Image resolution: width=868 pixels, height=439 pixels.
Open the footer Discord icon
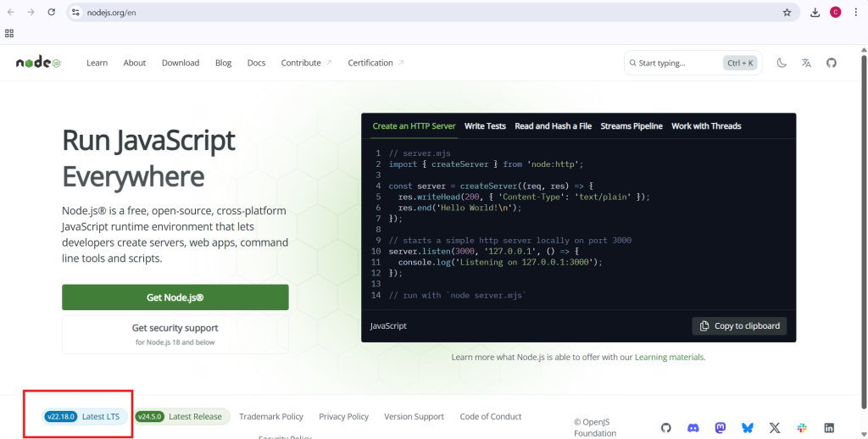[693, 427]
